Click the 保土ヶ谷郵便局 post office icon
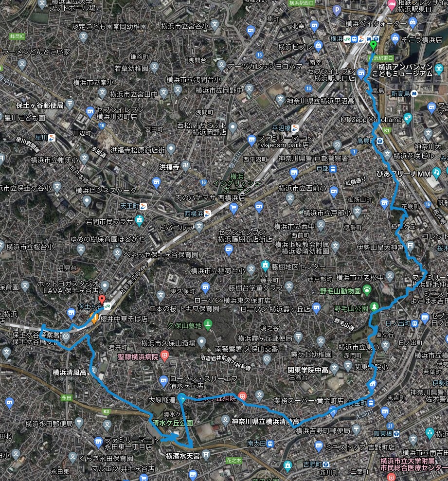Viewport: 448px width, 481px height. [x=70, y=104]
